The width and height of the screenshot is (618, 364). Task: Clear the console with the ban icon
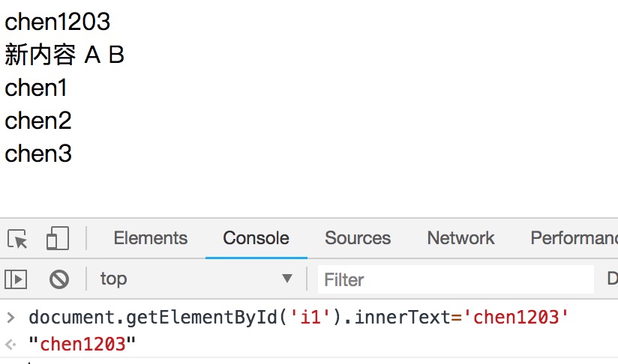pos(59,279)
